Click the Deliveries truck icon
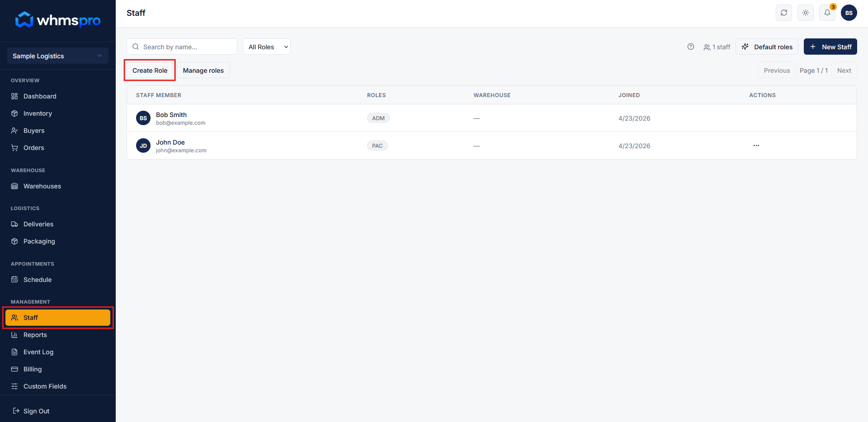The image size is (868, 422). point(14,224)
